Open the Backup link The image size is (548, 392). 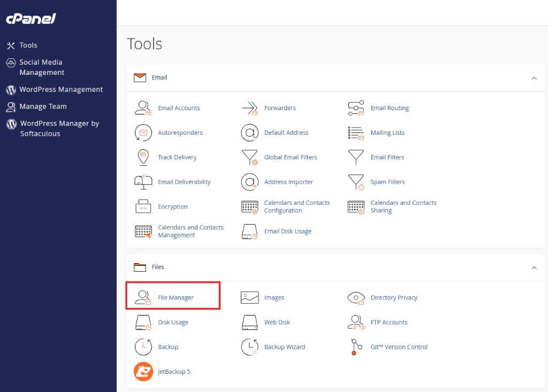click(168, 347)
